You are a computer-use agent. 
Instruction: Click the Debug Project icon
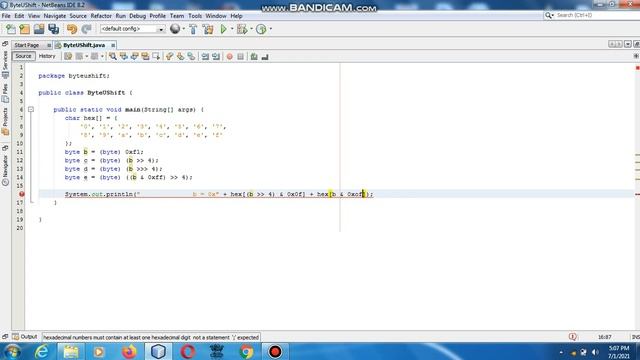coord(242,29)
